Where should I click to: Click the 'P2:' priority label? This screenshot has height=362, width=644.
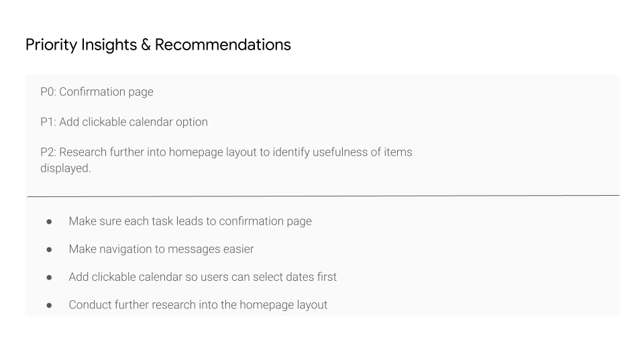48,152
